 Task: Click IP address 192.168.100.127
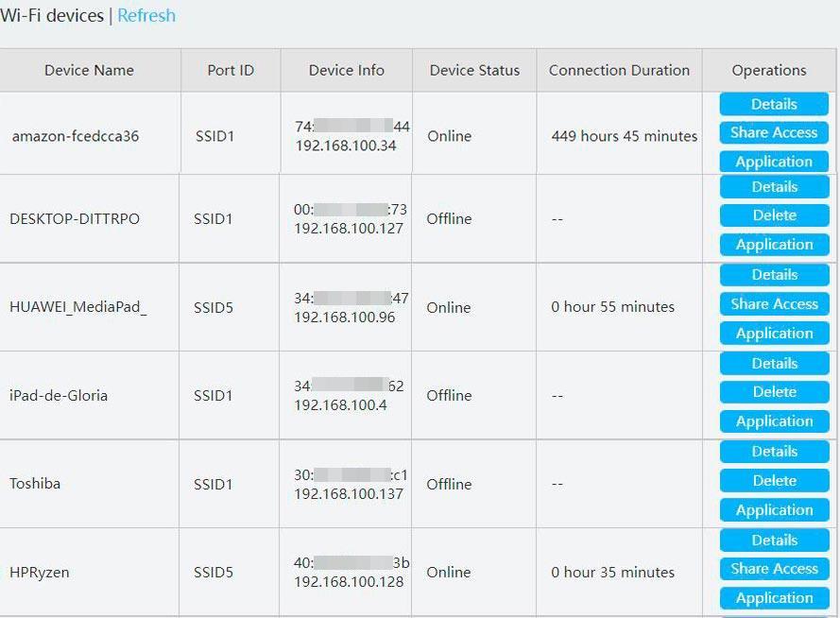349,228
